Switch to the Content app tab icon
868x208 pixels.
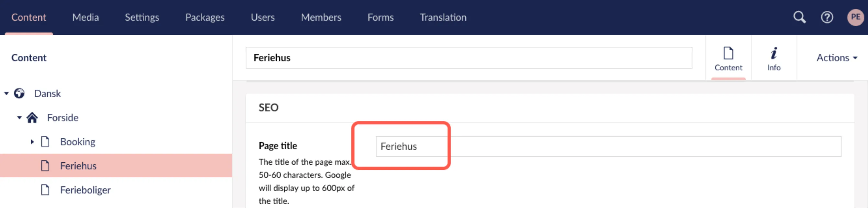pos(728,58)
